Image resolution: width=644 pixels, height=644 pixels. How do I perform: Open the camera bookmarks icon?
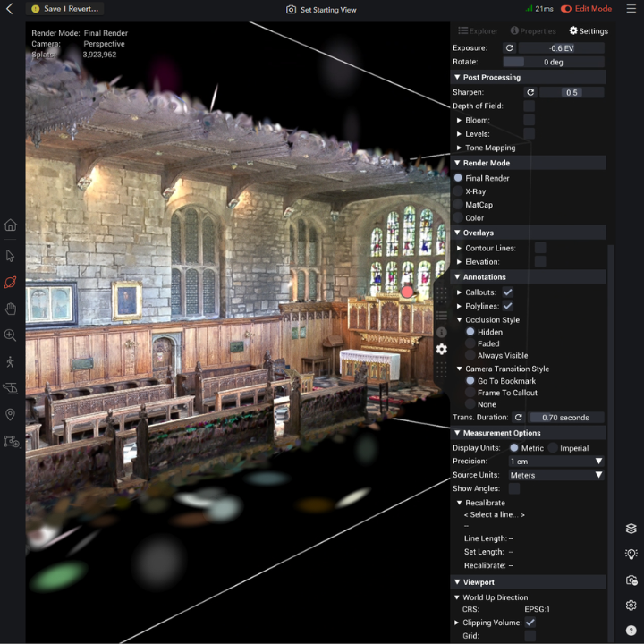pos(631,580)
